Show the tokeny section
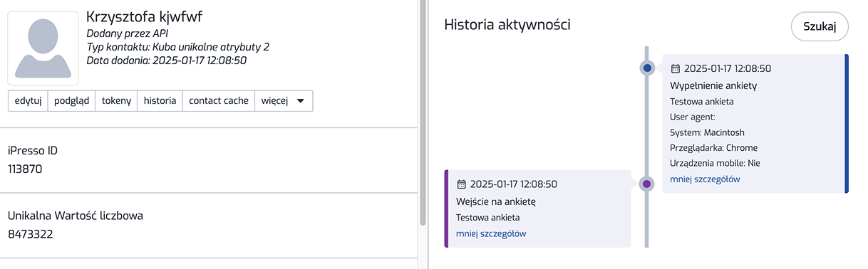This screenshot has width=868, height=269. [117, 101]
